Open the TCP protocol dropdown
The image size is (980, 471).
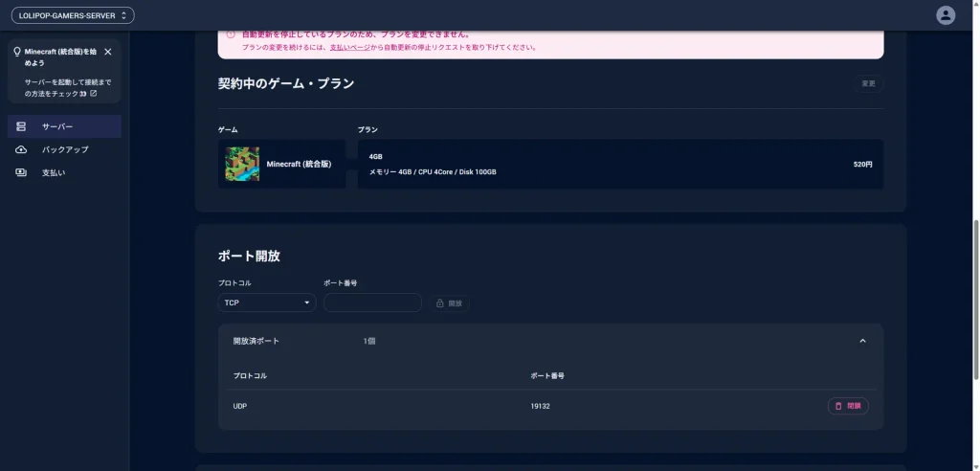click(267, 303)
